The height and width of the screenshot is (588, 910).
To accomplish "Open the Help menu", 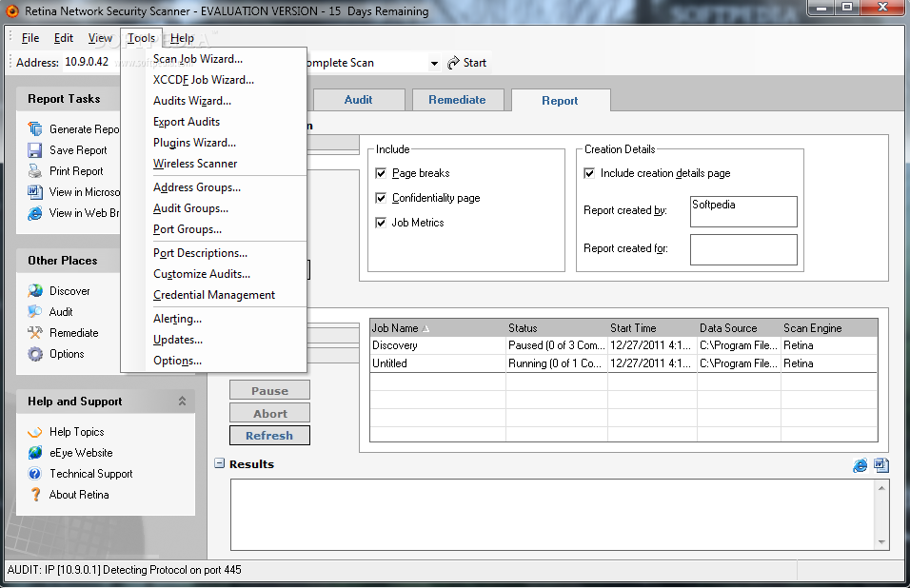I will [x=182, y=38].
